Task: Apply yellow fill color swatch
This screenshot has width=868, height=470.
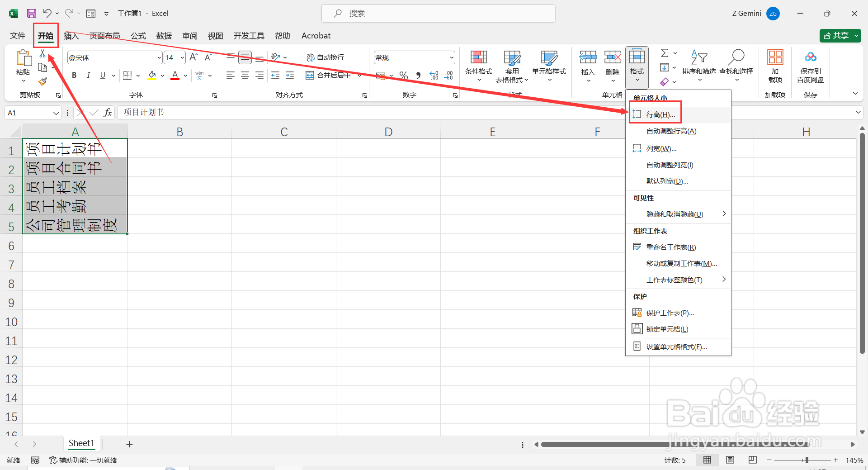Action: coord(152,76)
